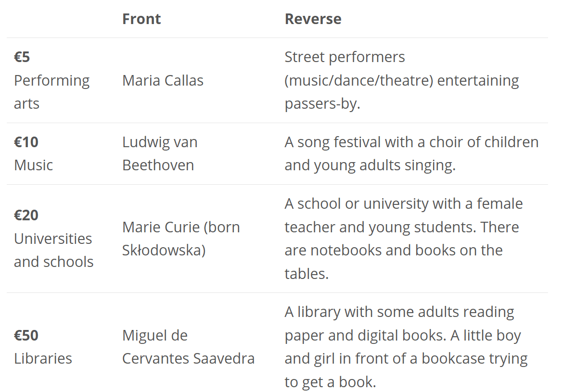Select the Ludwig van Beethoven cell
562x392 pixels.
click(x=160, y=154)
